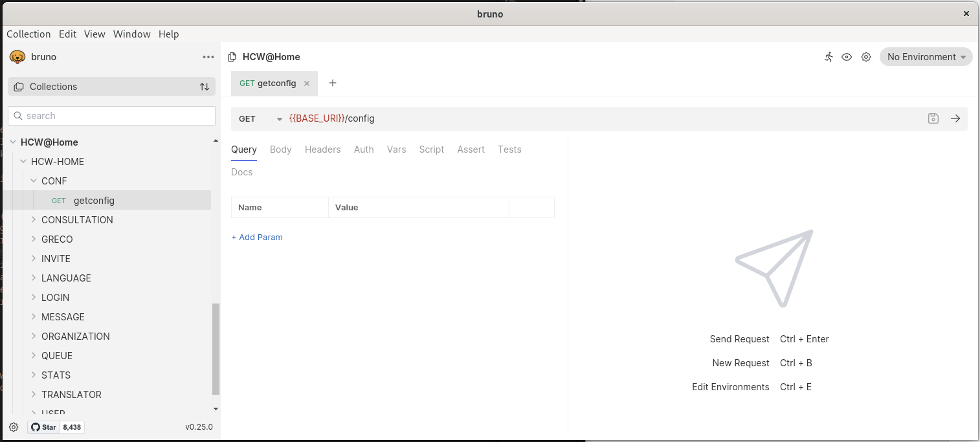Image resolution: width=980 pixels, height=442 pixels.
Task: Switch to the Tests tab
Action: click(x=509, y=149)
